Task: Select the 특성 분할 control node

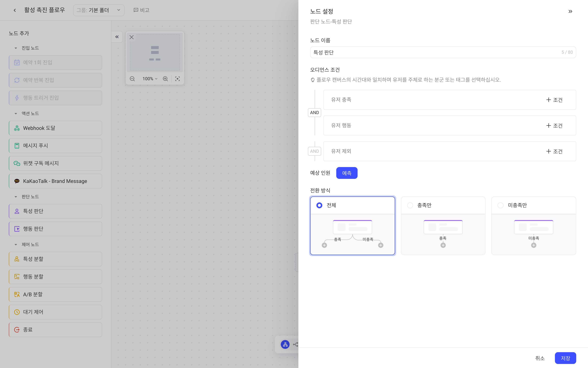Action: [55, 259]
